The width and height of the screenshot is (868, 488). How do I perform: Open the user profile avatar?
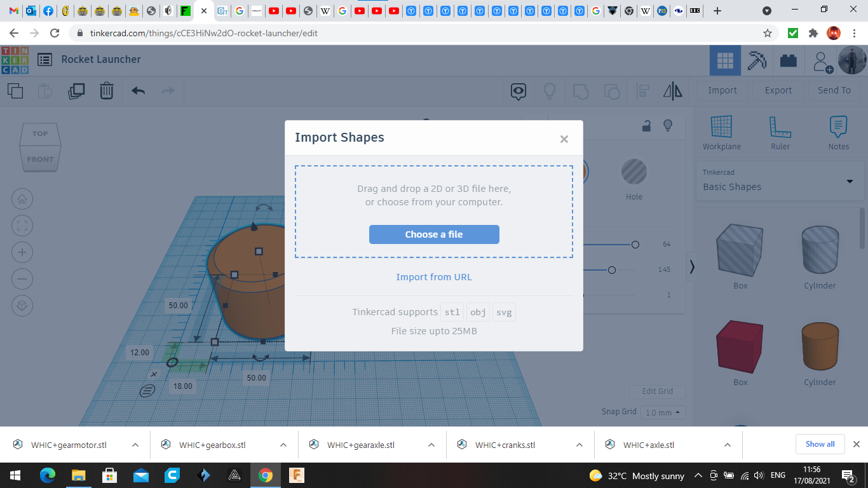tap(852, 60)
